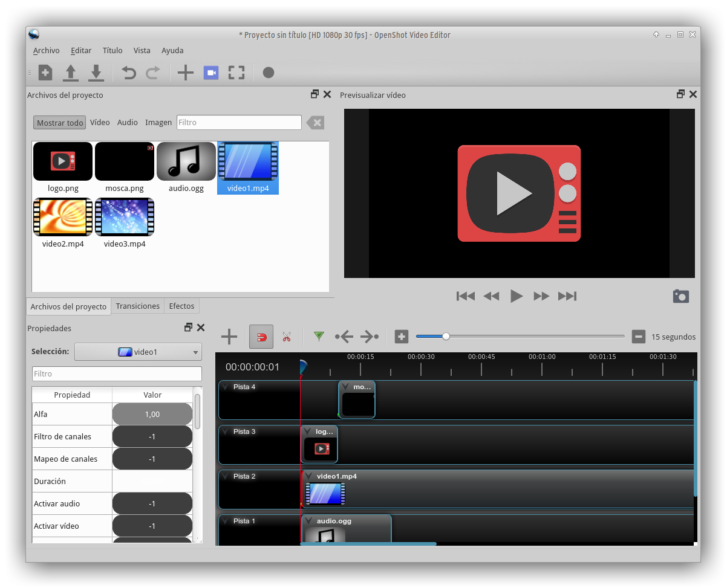The width and height of the screenshot is (727, 588).
Task: Select the video2.mp4 thumbnail
Action: pyautogui.click(x=63, y=217)
